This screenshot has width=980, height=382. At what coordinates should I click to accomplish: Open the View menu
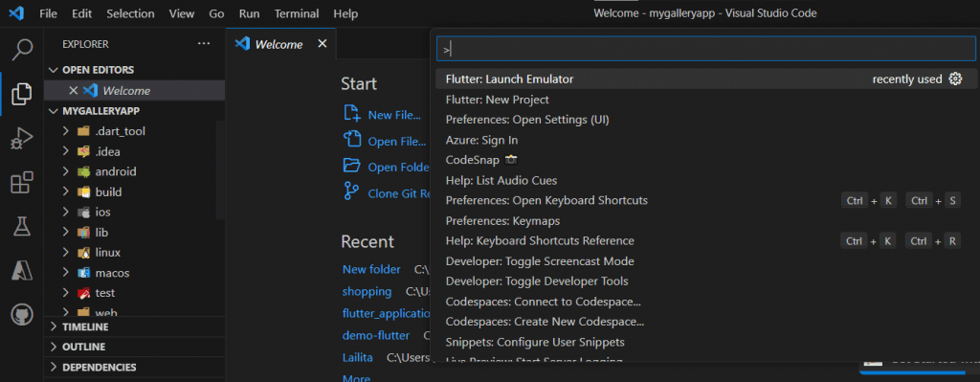pyautogui.click(x=181, y=13)
